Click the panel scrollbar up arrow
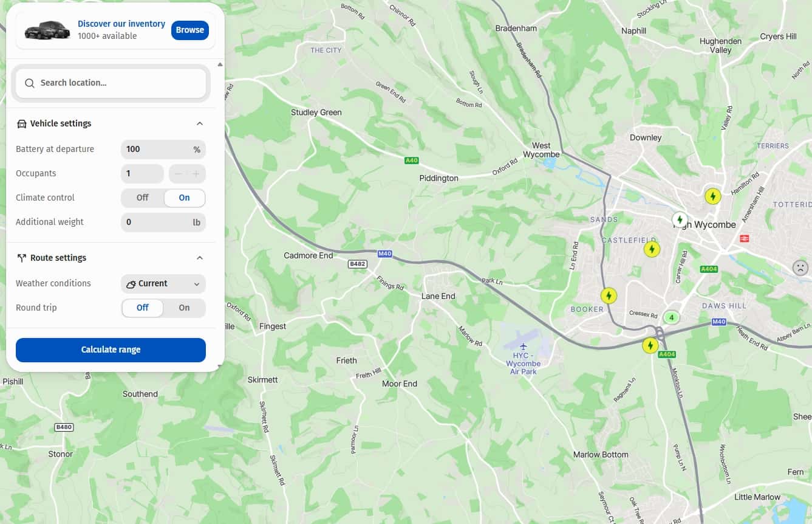Viewport: 812px width, 524px height. pos(220,64)
